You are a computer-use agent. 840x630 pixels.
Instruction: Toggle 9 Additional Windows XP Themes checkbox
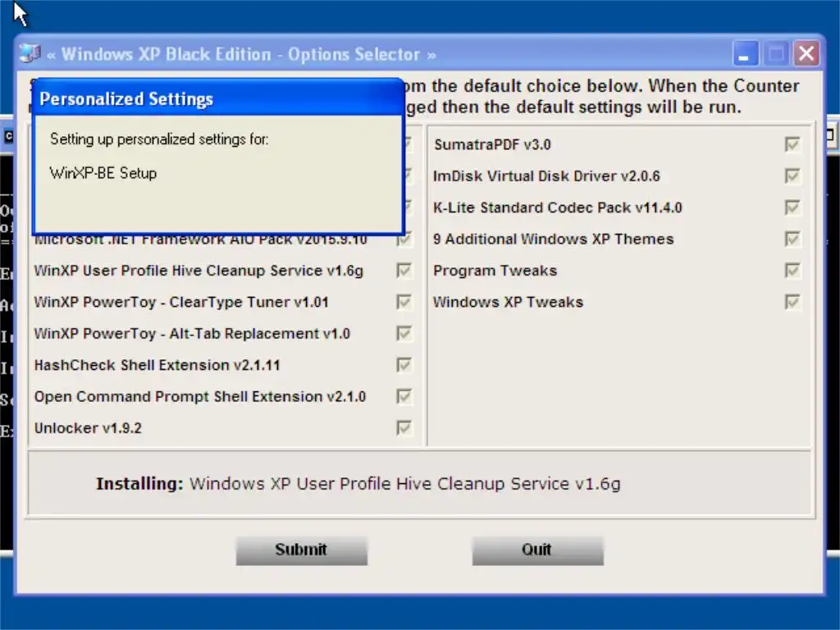pos(792,239)
